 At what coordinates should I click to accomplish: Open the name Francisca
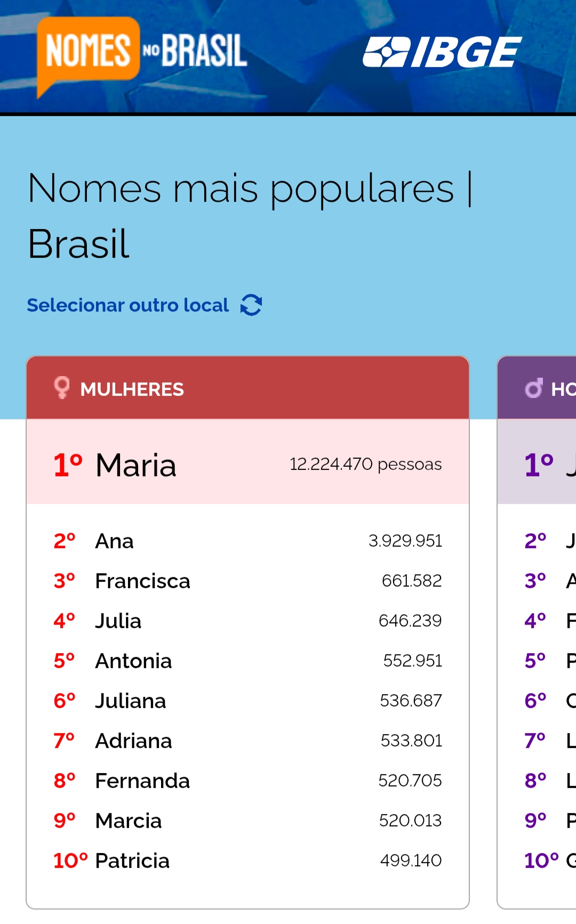pyautogui.click(x=142, y=581)
